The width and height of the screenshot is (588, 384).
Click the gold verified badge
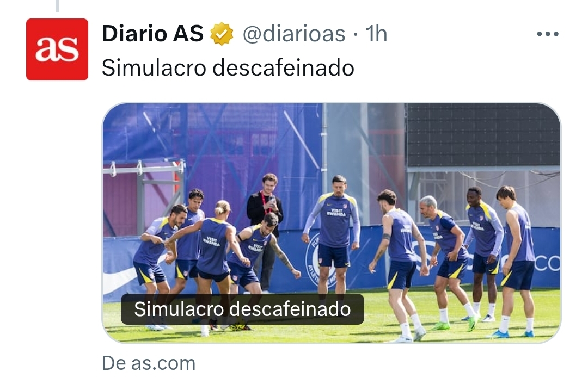pyautogui.click(x=222, y=34)
